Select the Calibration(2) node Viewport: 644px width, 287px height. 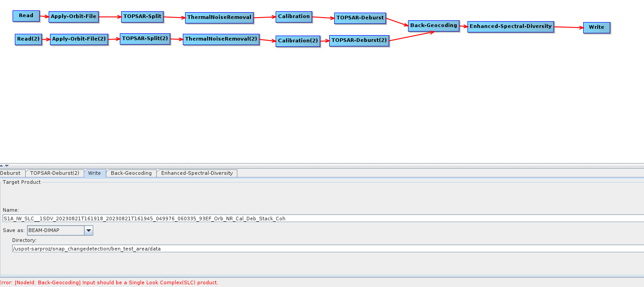(298, 41)
